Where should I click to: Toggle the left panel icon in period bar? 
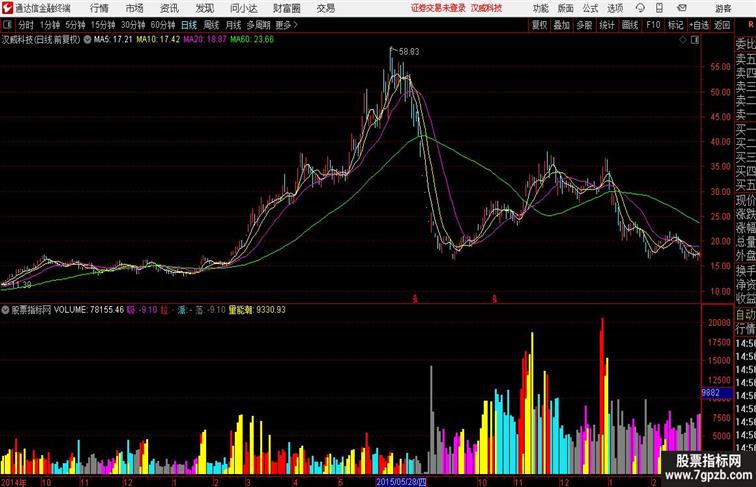click(x=7, y=25)
